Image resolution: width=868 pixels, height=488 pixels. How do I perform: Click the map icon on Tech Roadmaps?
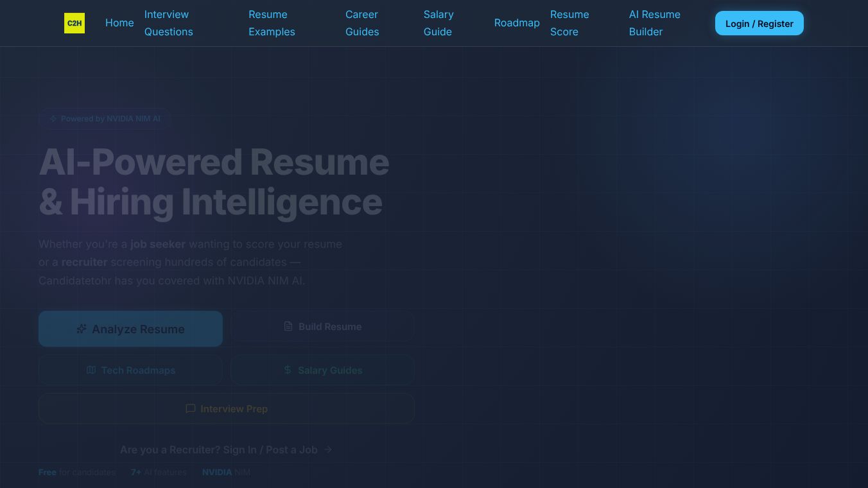(91, 370)
